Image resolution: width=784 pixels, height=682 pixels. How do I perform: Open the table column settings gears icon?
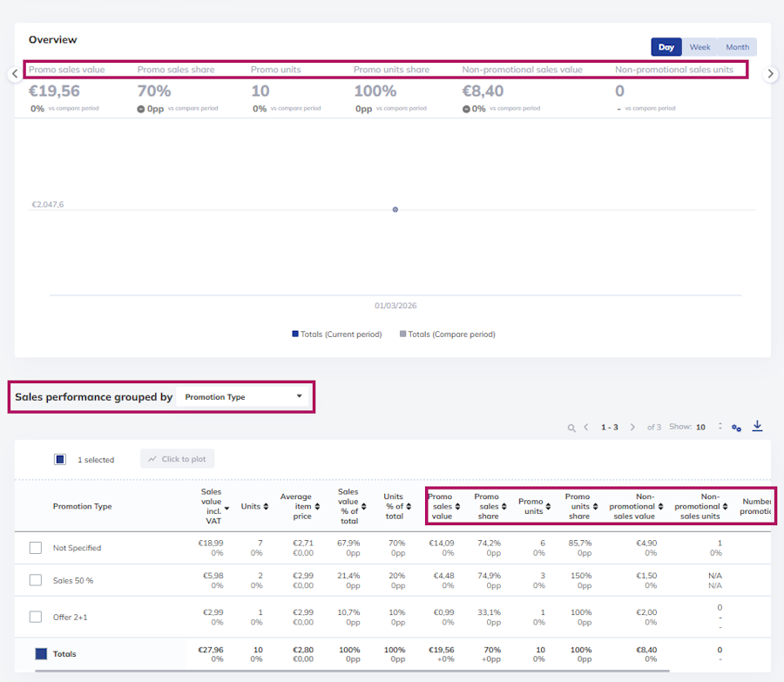coord(736,428)
